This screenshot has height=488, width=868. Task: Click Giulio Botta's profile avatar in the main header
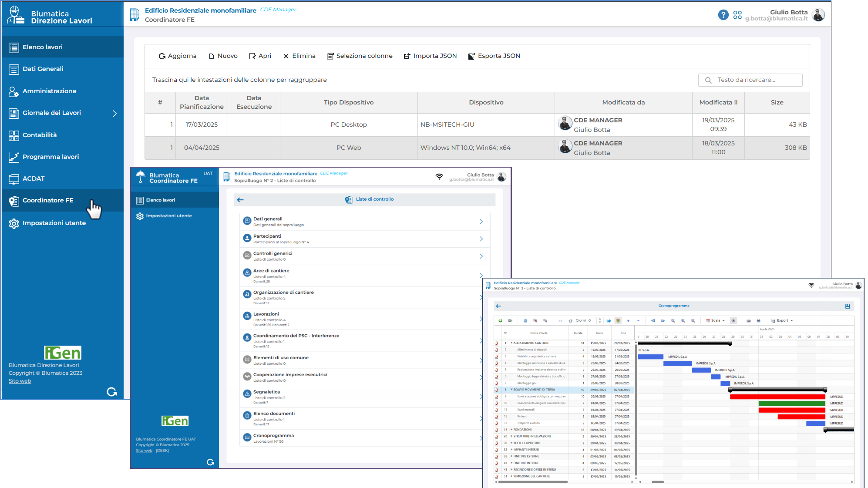818,15
